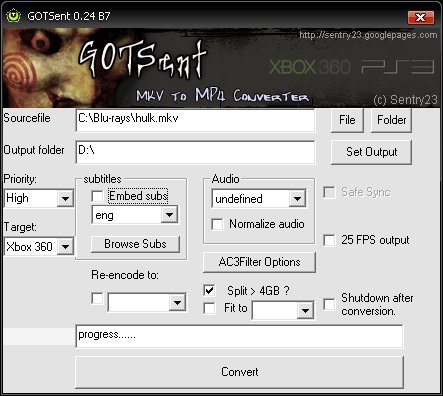443x396 pixels.
Task: Click the File browse button
Action: point(347,120)
